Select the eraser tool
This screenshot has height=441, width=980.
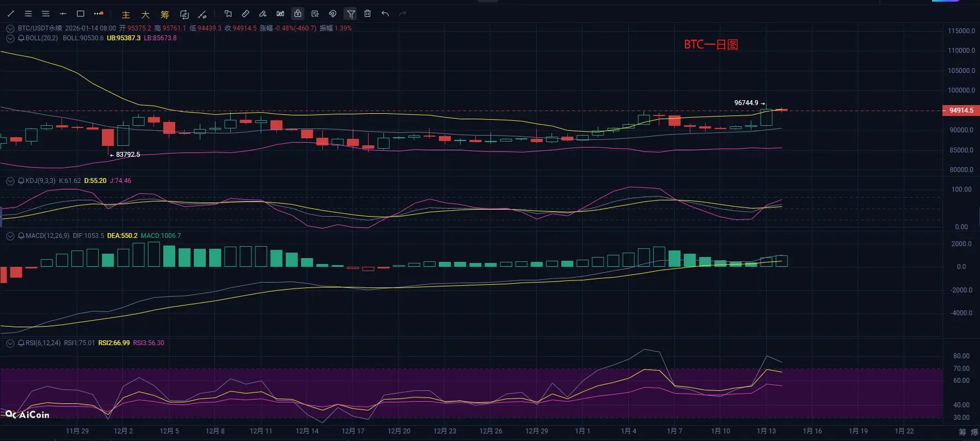coord(263,14)
